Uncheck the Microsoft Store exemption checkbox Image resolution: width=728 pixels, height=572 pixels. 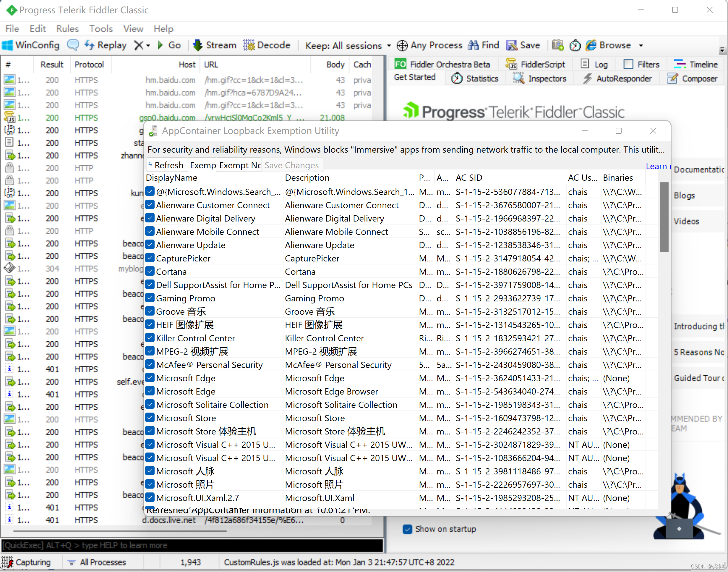pyautogui.click(x=150, y=418)
